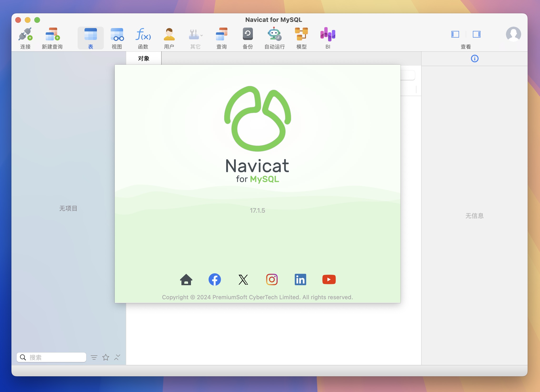Click the Navicat logo on splash
The width and height of the screenshot is (540, 392).
point(258,119)
